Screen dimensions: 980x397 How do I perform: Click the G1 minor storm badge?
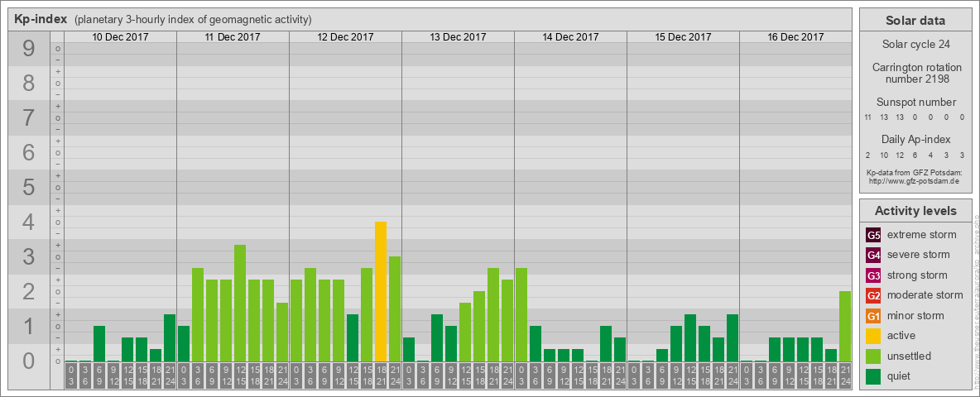(874, 316)
